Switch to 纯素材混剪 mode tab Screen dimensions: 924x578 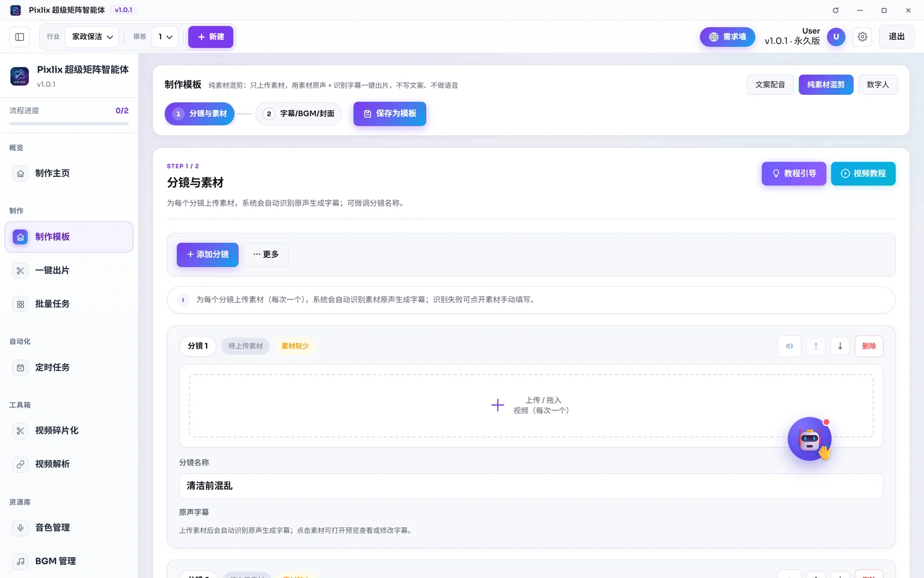click(826, 85)
